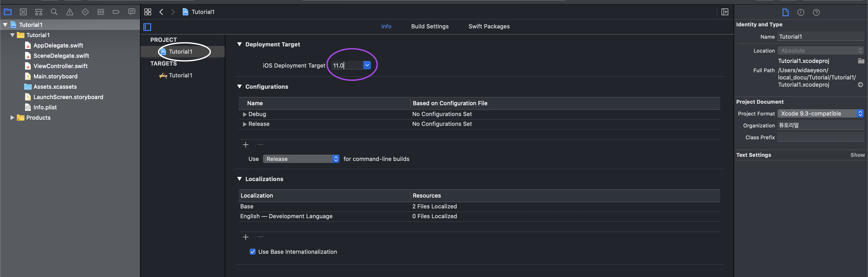The width and height of the screenshot is (868, 277).
Task: Toggle Use Base Internationalization checkbox
Action: [x=252, y=252]
